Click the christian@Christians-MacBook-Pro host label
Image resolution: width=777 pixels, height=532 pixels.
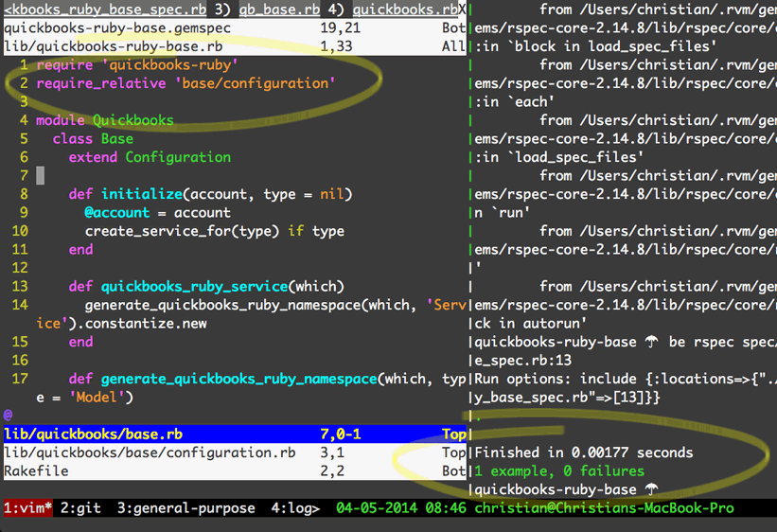(x=604, y=507)
